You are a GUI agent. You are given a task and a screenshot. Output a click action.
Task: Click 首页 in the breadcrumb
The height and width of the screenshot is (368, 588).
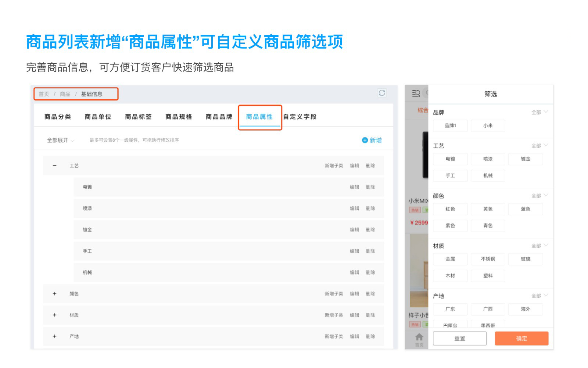pyautogui.click(x=44, y=94)
